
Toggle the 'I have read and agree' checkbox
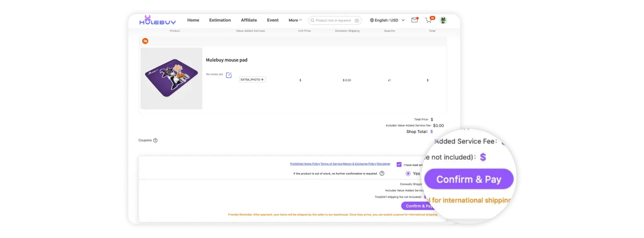point(399,164)
